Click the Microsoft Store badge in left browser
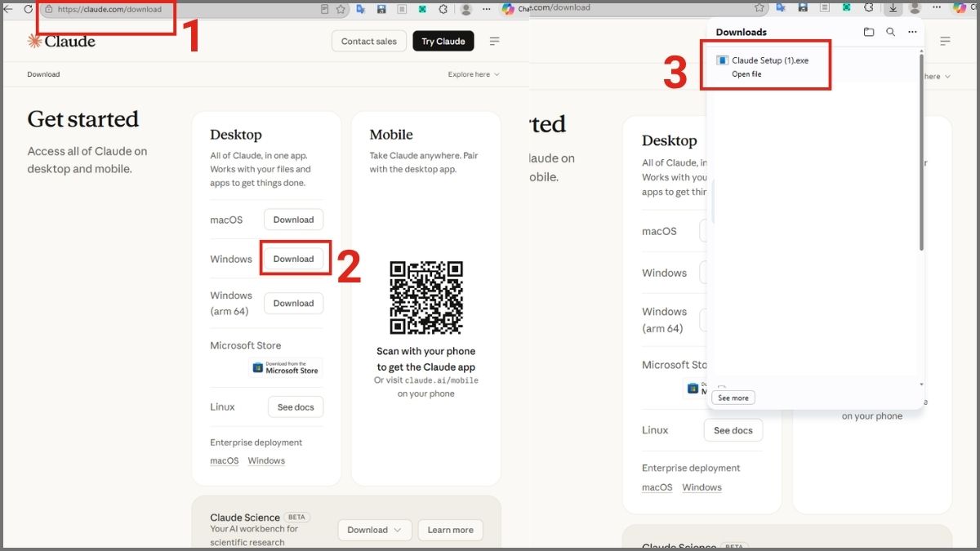Image resolution: width=980 pixels, height=551 pixels. (286, 367)
